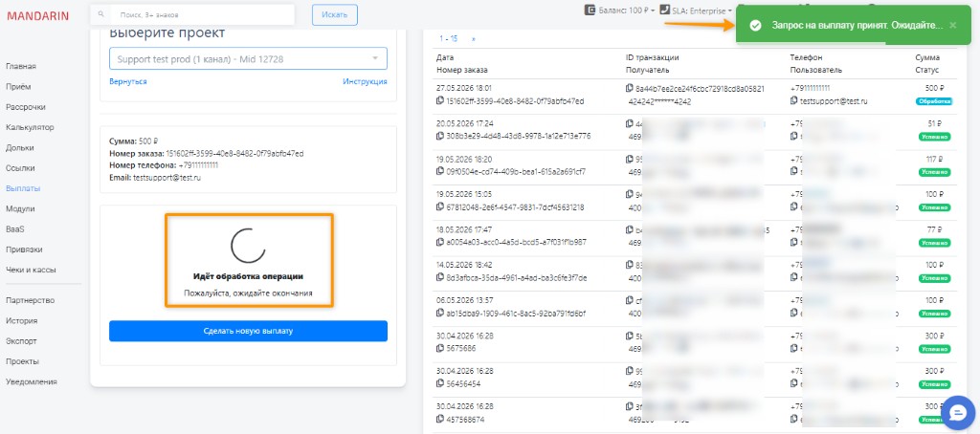980x434 pixels.
Task: Copy order number 09f0504e-cd74-409b-bea1-615a2a691cf7
Action: pyautogui.click(x=440, y=171)
